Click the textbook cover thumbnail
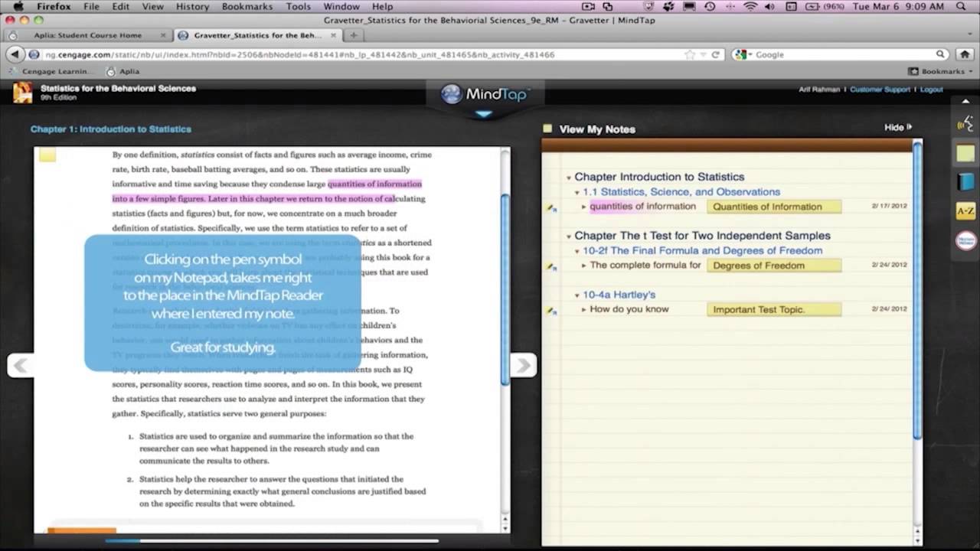This screenshot has height=551, width=980. (x=22, y=93)
